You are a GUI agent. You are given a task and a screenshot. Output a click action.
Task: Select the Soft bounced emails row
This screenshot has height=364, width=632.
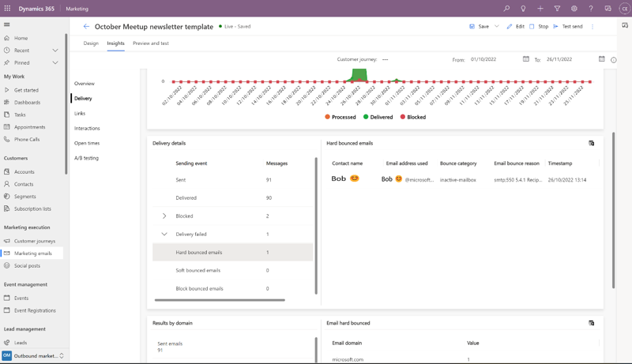coord(198,270)
